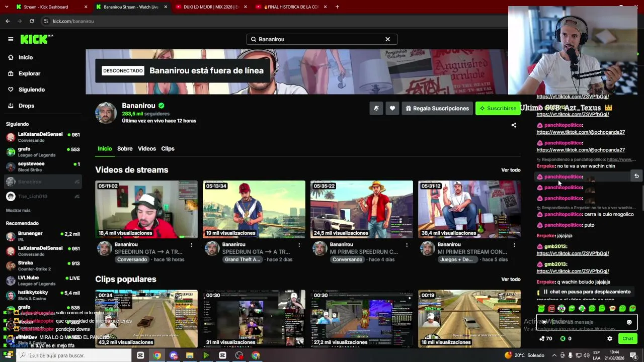The width and height of the screenshot is (644, 362).
Task: Go back with the browser back arrow
Action: [8, 21]
